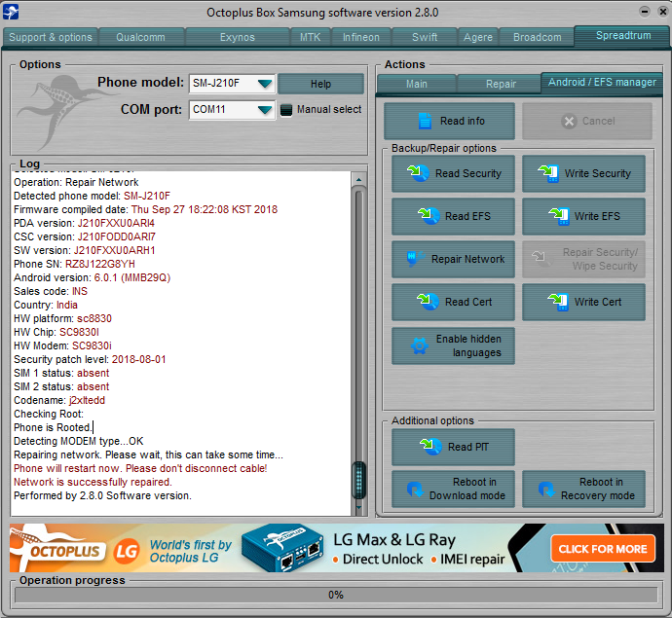Image resolution: width=672 pixels, height=618 pixels.
Task: Click the Reboot in Recovery mode icon
Action: pos(546,489)
